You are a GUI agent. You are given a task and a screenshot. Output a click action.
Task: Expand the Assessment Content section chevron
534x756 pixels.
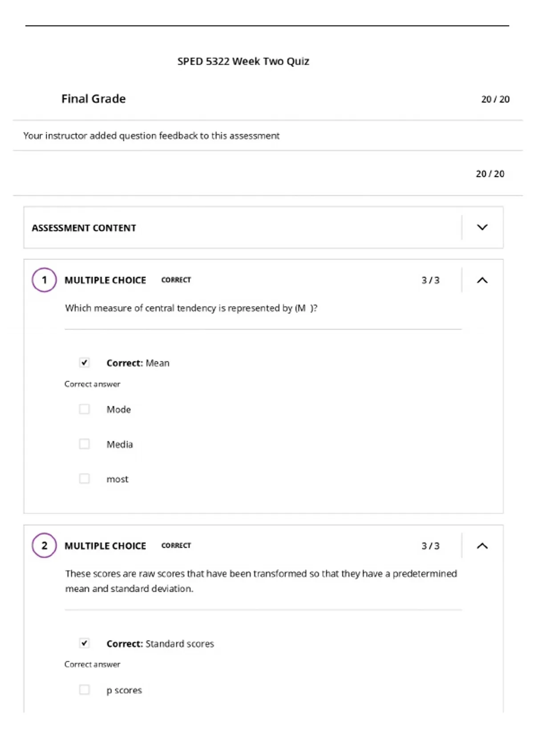coord(482,227)
